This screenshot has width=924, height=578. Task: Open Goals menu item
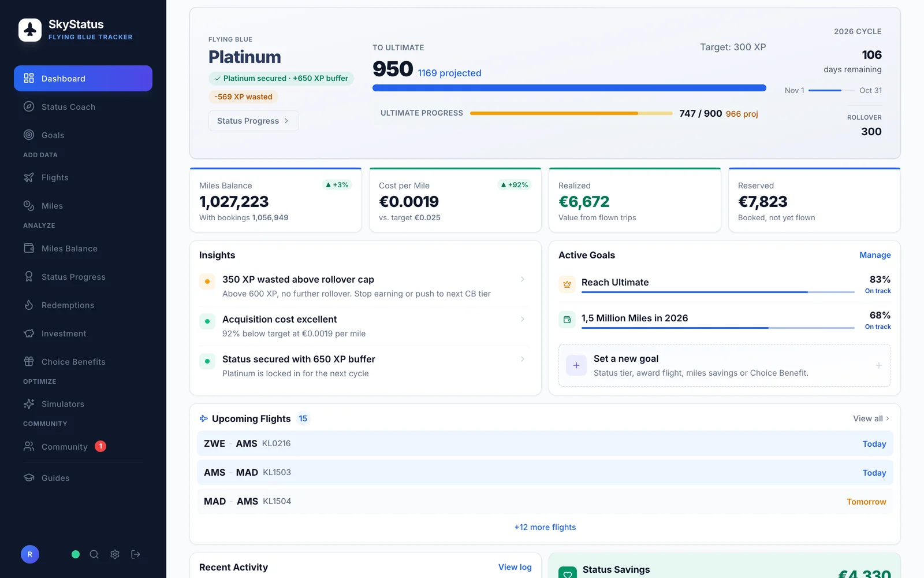[x=83, y=135]
